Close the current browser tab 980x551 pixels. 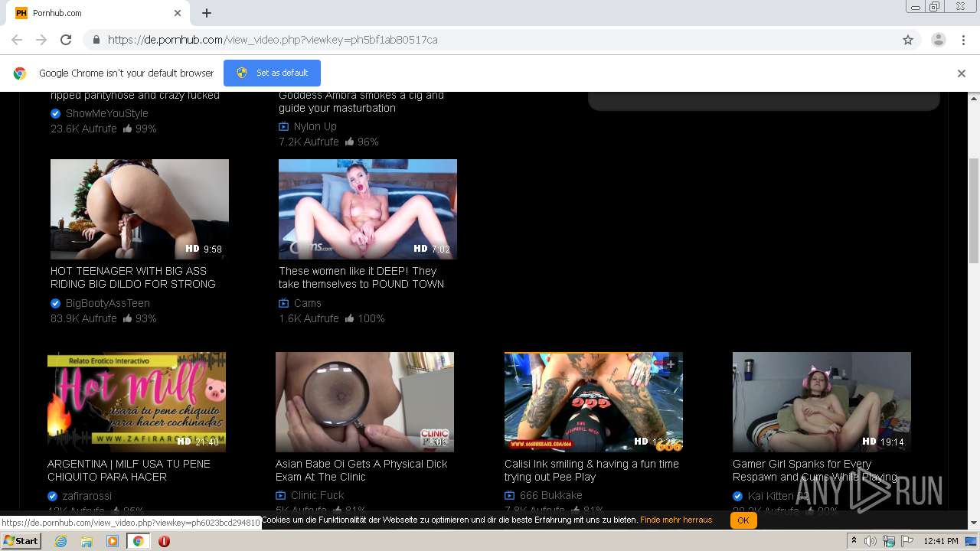click(178, 13)
